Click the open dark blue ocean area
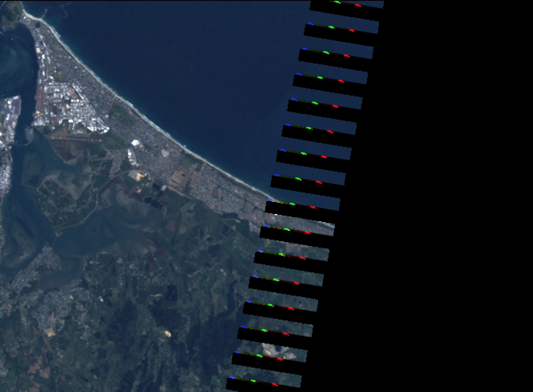Viewport: 533px width, 392px height. (x=200, y=60)
